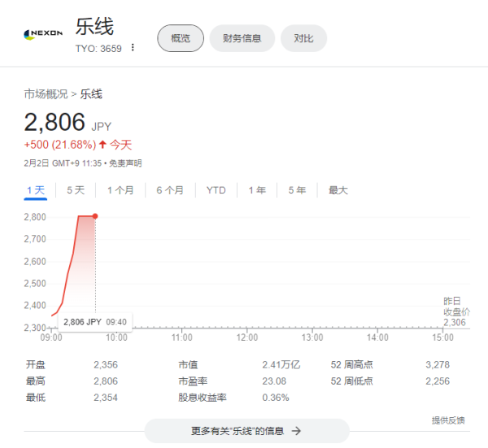This screenshot has height=448, width=488.
Task: Click the 15:00 time axis label
Action: click(442, 337)
